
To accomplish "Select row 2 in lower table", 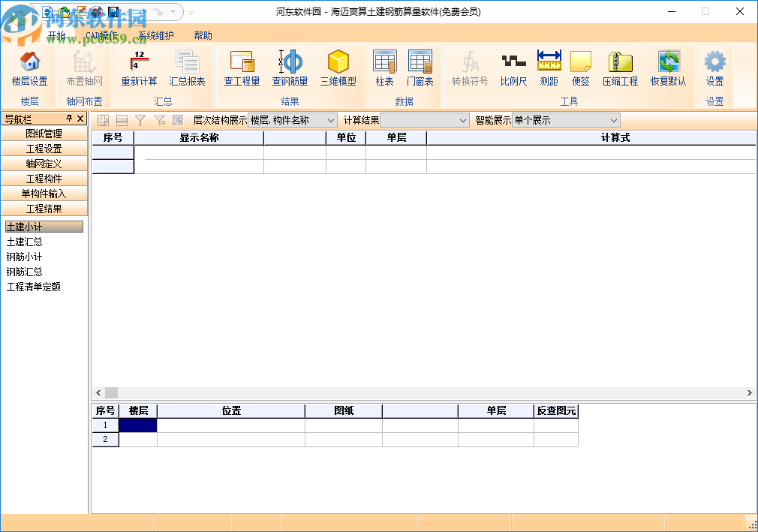I will click(x=105, y=439).
